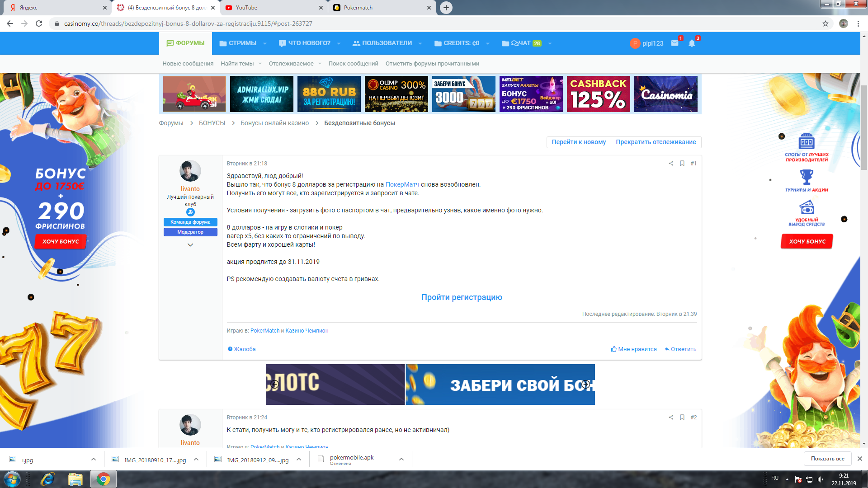The image size is (868, 488).
Task: Open the notifications bell icon
Action: pyautogui.click(x=692, y=43)
